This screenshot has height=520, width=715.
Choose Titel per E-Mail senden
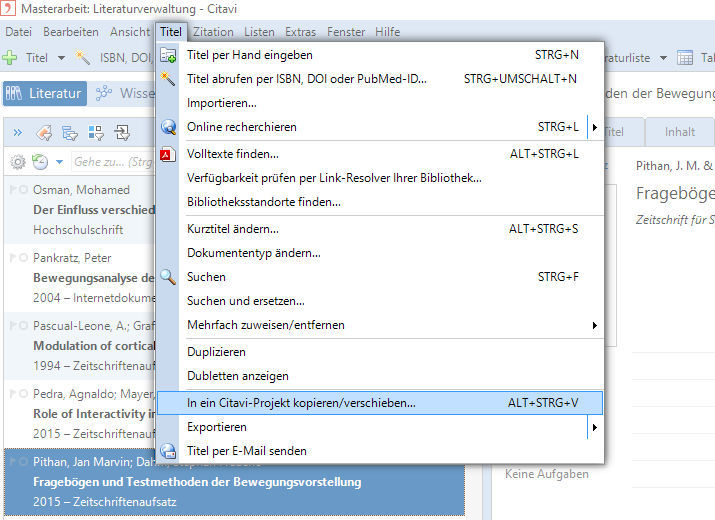pos(380,451)
